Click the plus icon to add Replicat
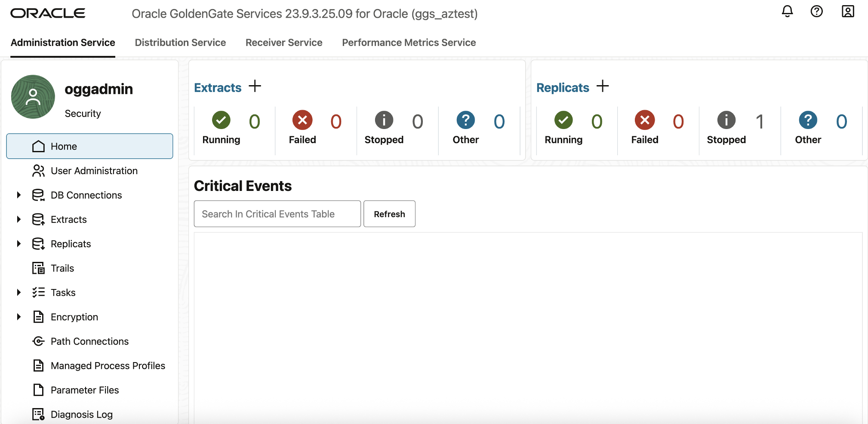Viewport: 868px width, 424px height. (x=603, y=86)
